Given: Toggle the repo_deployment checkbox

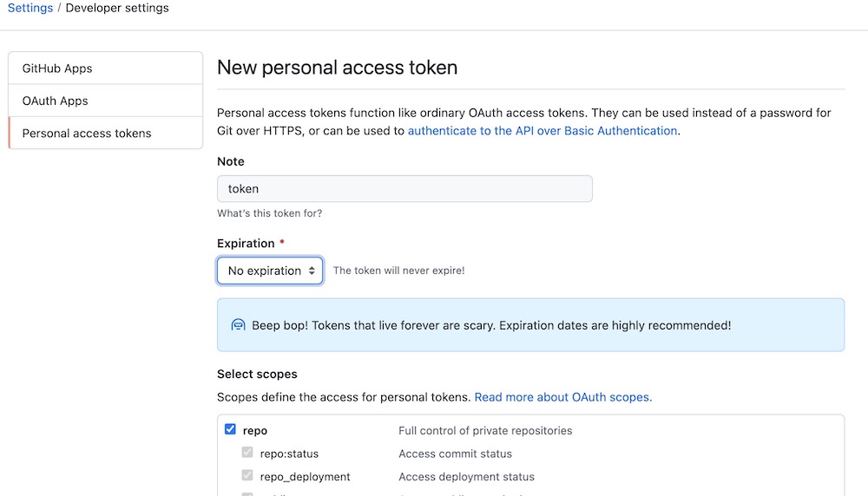Looking at the screenshot, I should point(247,476).
